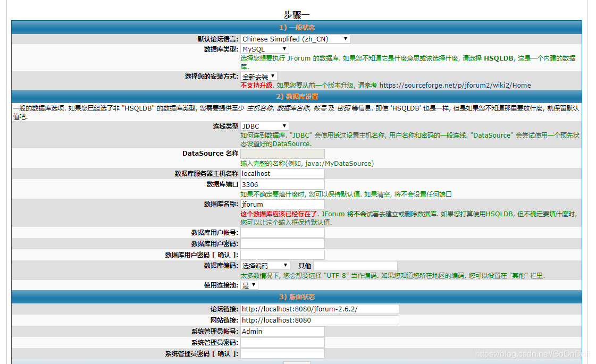Viewport: 596px width, 364px height.
Task: Click the disabled DataSource 名称 input field
Action: point(282,154)
